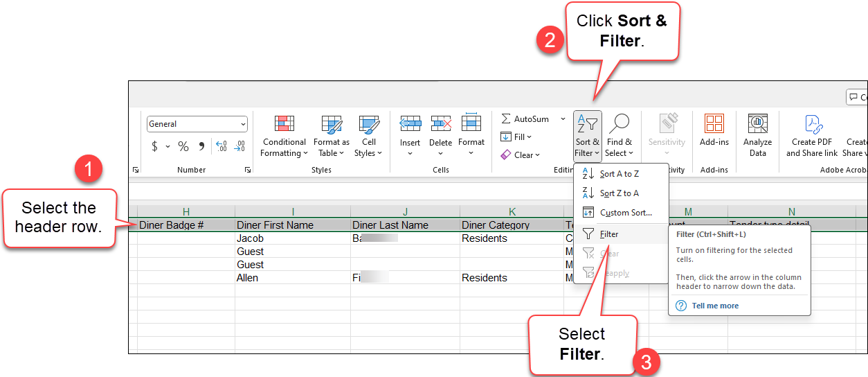Screen dimensions: 868x377
Task: Open the ribbon Clear dropdown
Action: pyautogui.click(x=520, y=155)
